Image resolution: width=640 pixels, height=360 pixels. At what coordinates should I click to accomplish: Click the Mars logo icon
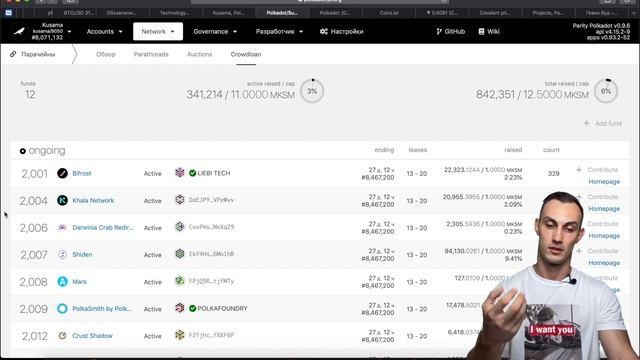(62, 282)
